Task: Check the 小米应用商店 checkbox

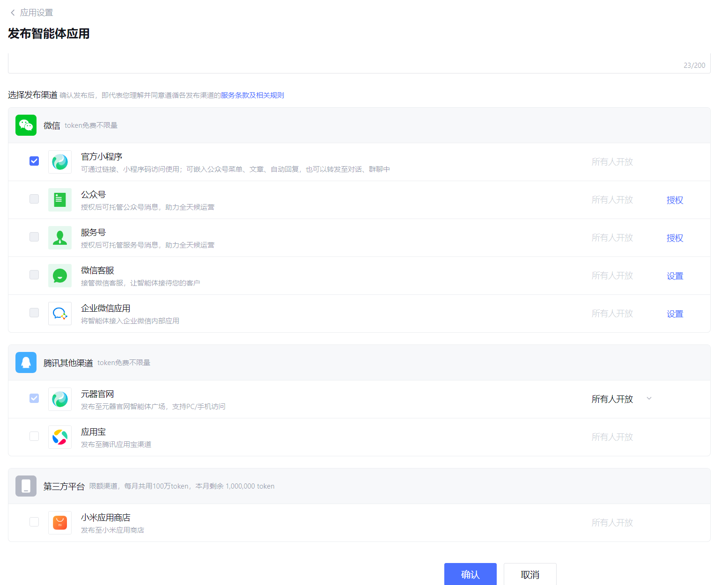Action: pyautogui.click(x=34, y=521)
